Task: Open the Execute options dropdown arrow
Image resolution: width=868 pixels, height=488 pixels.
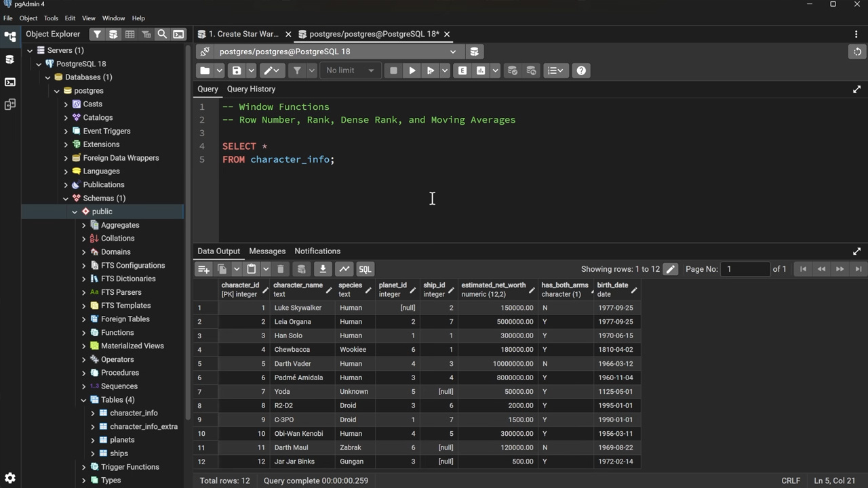Action: (x=445, y=70)
